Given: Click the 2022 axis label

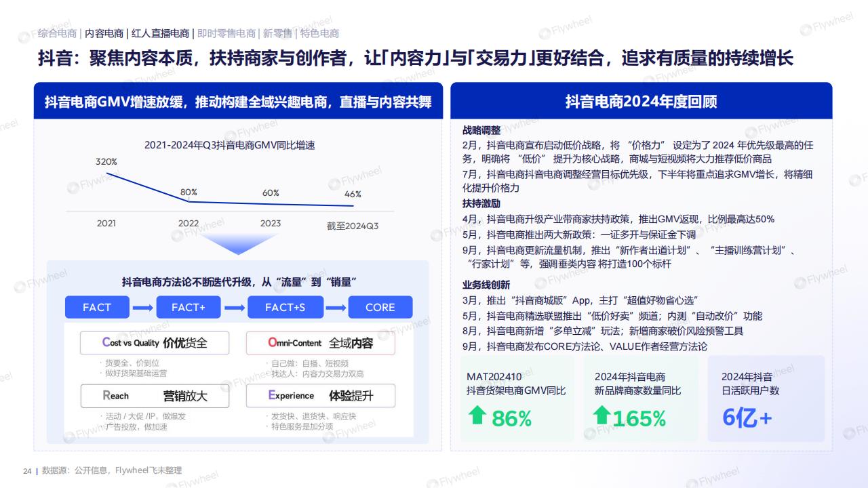Looking at the screenshot, I should pos(189,223).
